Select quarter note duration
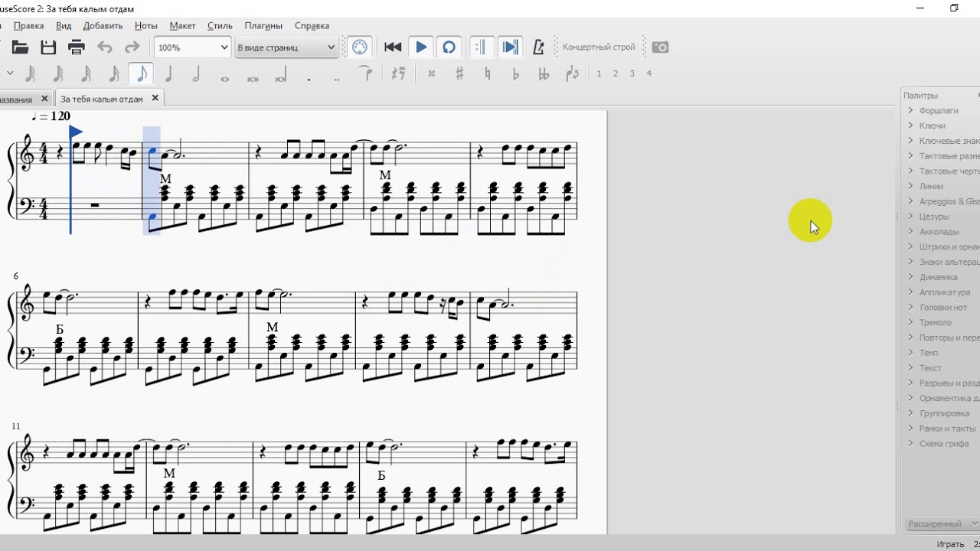 168,74
